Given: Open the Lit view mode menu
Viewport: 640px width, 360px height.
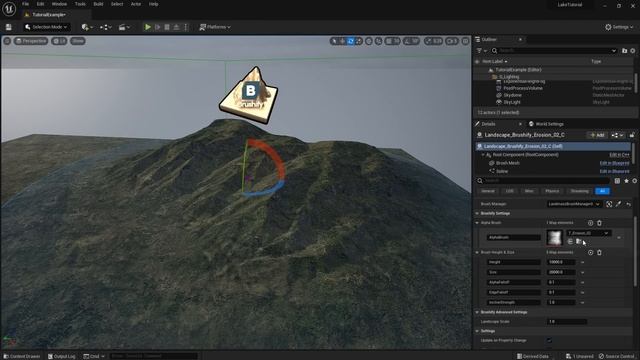Looking at the screenshot, I should coord(59,41).
